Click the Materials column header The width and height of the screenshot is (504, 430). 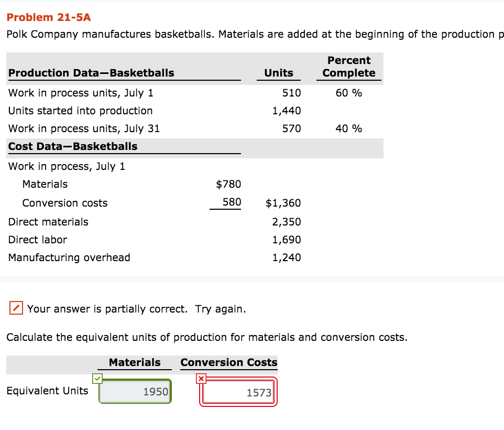coord(134,362)
